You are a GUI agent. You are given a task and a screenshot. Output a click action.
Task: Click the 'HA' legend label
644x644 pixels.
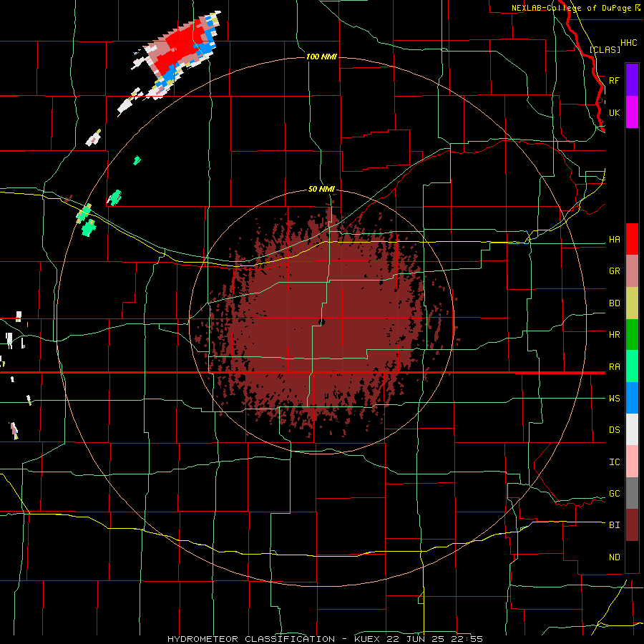click(x=614, y=239)
